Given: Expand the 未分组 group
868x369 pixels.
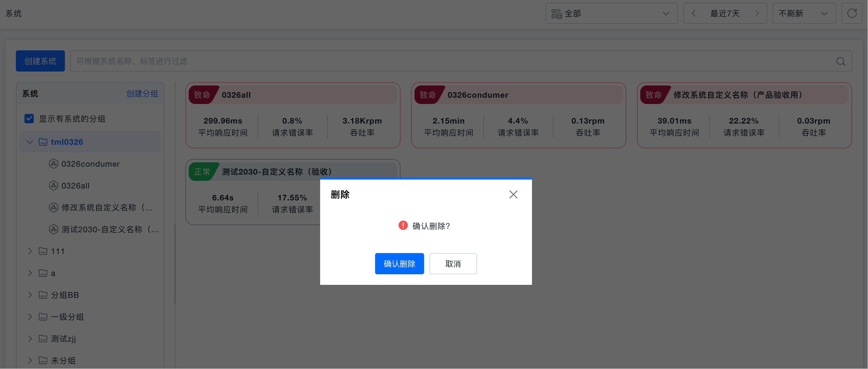Looking at the screenshot, I should pyautogui.click(x=30, y=360).
